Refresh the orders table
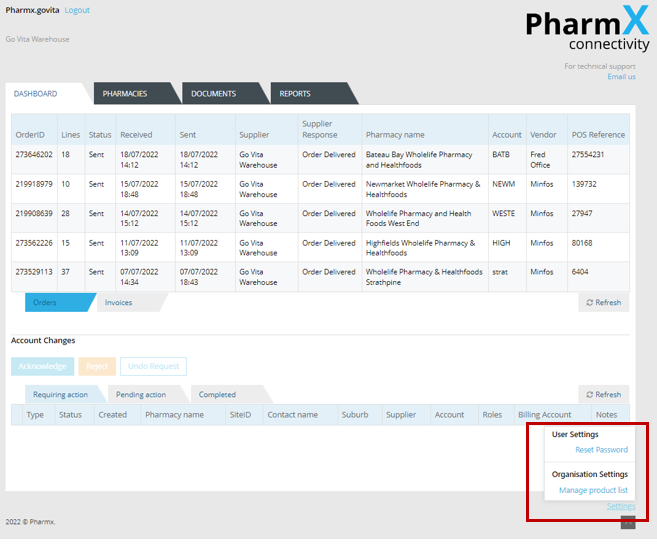Screen dimensions: 657x544 603,302
